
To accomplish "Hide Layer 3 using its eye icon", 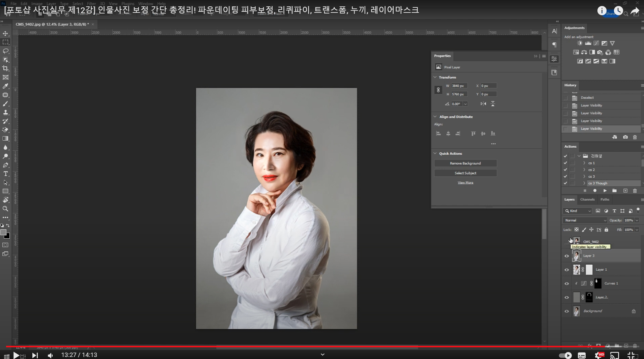I will click(567, 256).
